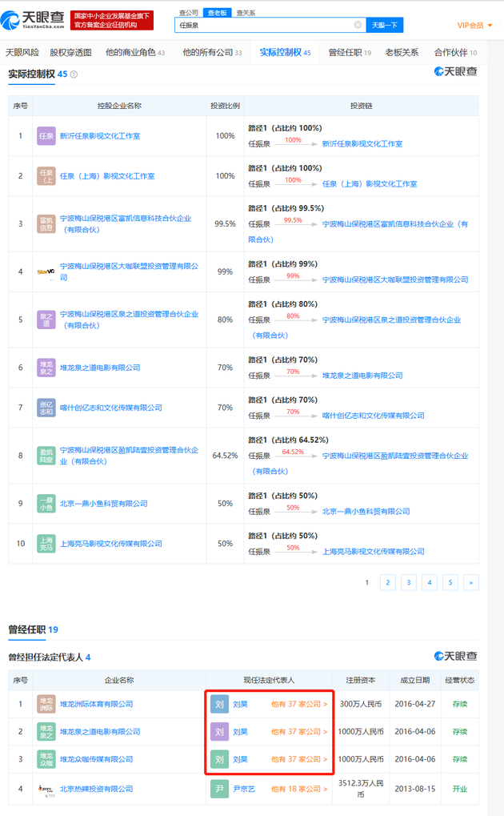Open the 老板关系 tab

(402, 53)
